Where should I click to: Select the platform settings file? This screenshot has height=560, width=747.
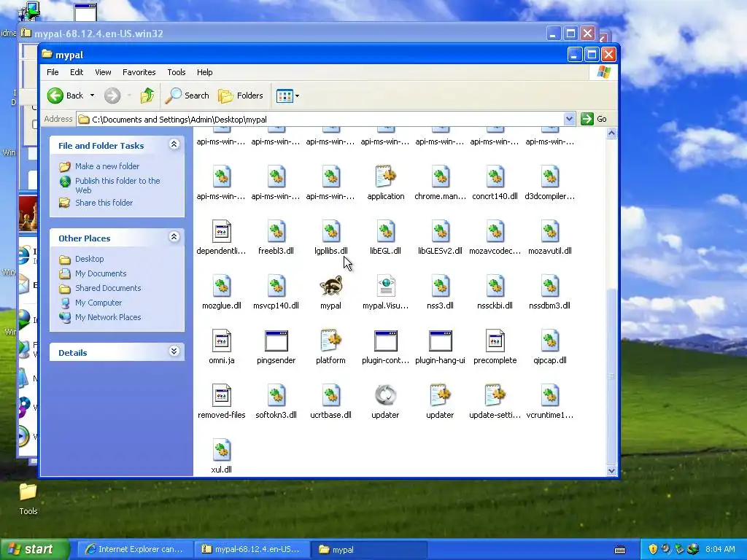pos(330,341)
